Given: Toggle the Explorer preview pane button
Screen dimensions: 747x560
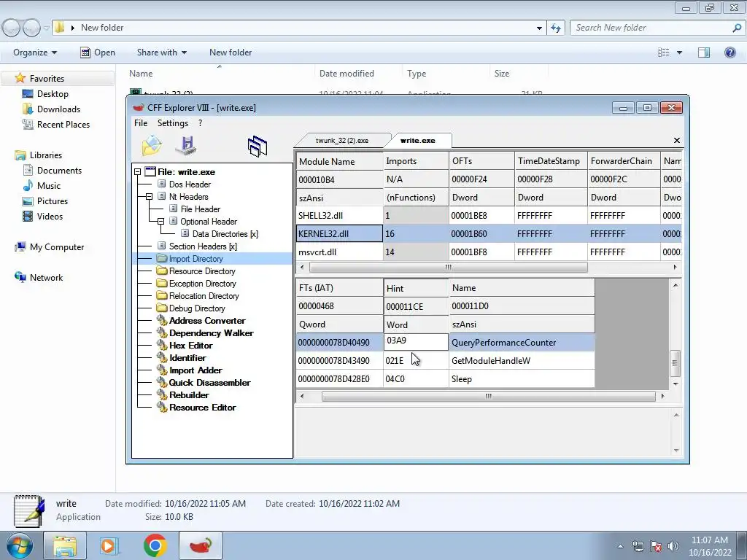Looking at the screenshot, I should (x=704, y=52).
